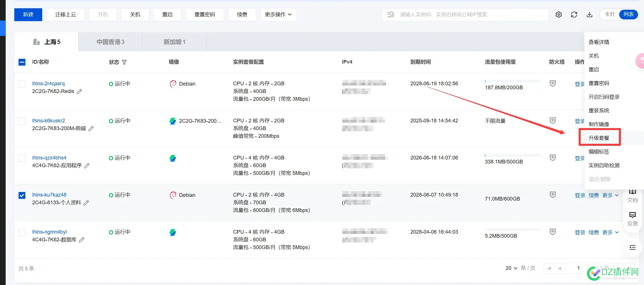Expand the 更多操作 dropdown
Viewport: 644px width, 285px height.
click(x=278, y=15)
